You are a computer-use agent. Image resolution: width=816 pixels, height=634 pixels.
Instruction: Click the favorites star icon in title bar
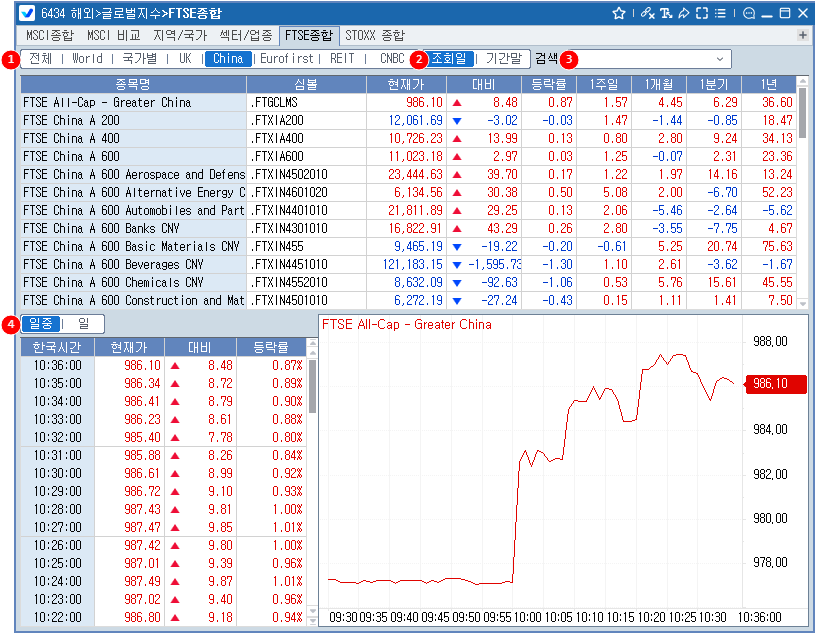click(619, 14)
